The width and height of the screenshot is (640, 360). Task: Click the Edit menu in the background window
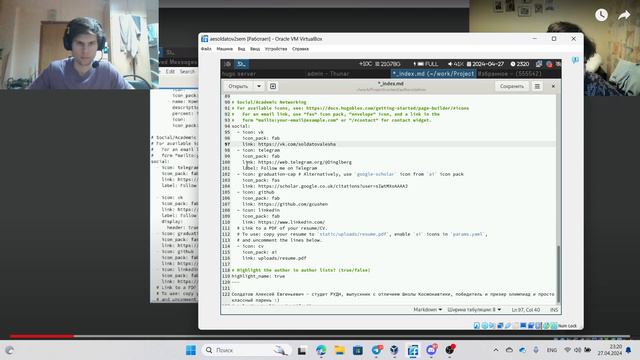pos(170,71)
